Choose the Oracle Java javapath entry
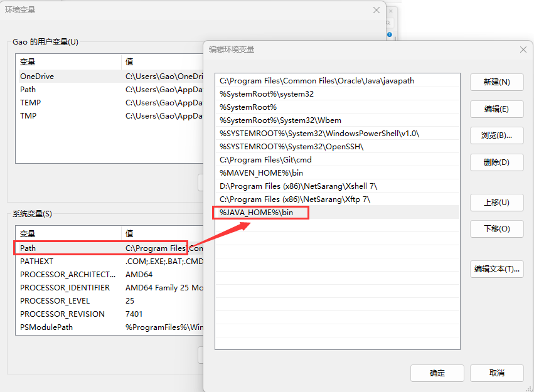Image resolution: width=534 pixels, height=392 pixels. click(x=317, y=81)
